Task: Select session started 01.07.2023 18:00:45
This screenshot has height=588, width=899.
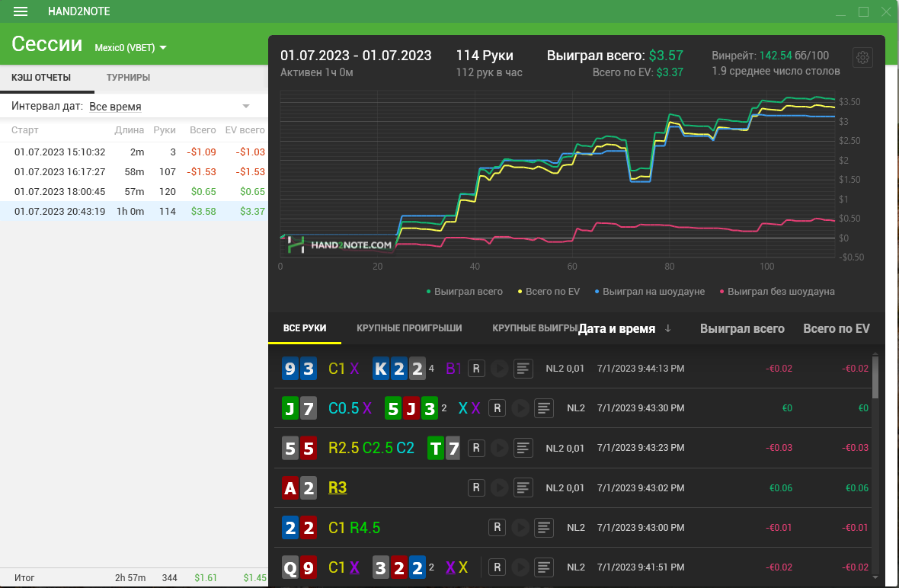Action: 133,191
